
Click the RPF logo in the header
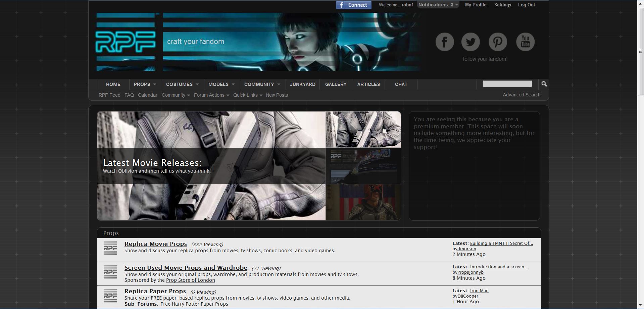pos(126,42)
